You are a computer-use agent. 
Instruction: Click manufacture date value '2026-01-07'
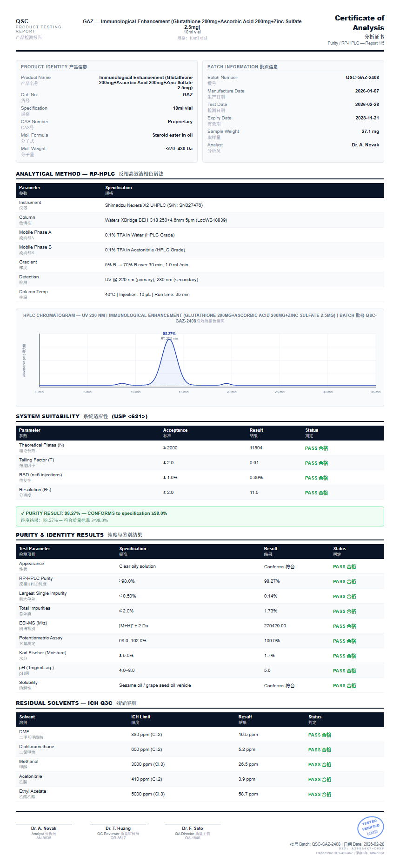pyautogui.click(x=367, y=91)
